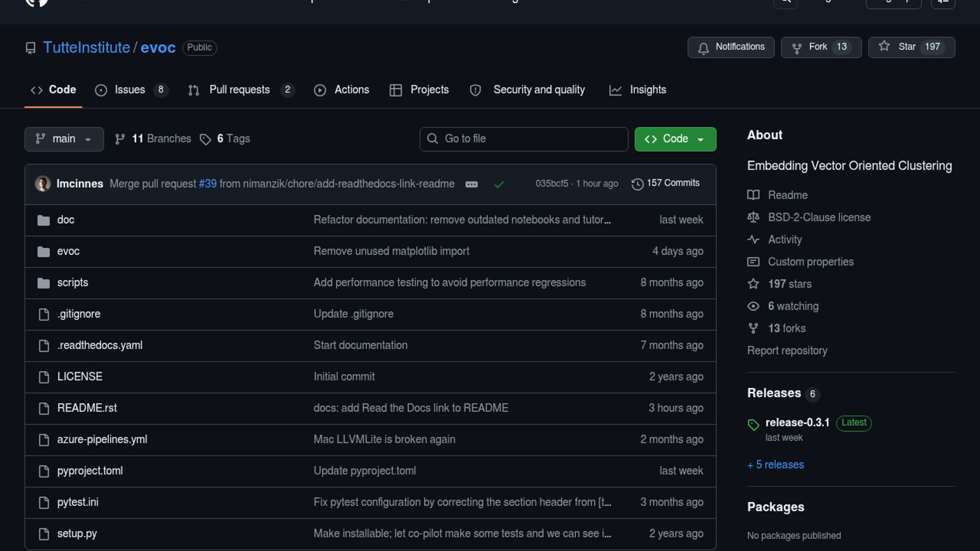The image size is (980, 551).
Task: Click the green commit status checkmark
Action: click(x=499, y=184)
